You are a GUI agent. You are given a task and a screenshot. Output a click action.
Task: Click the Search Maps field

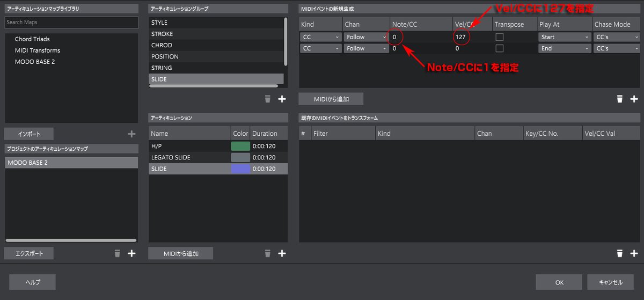click(71, 22)
